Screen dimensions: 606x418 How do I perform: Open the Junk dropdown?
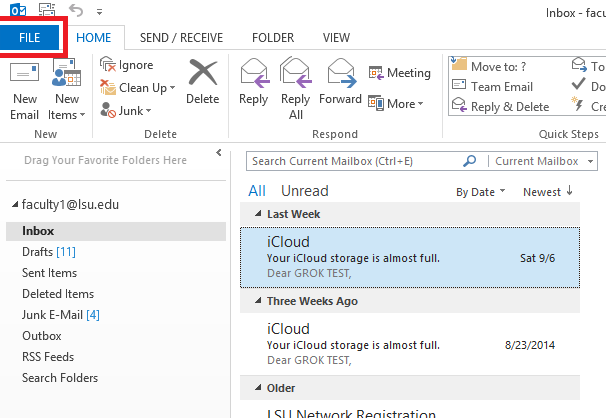[x=126, y=111]
